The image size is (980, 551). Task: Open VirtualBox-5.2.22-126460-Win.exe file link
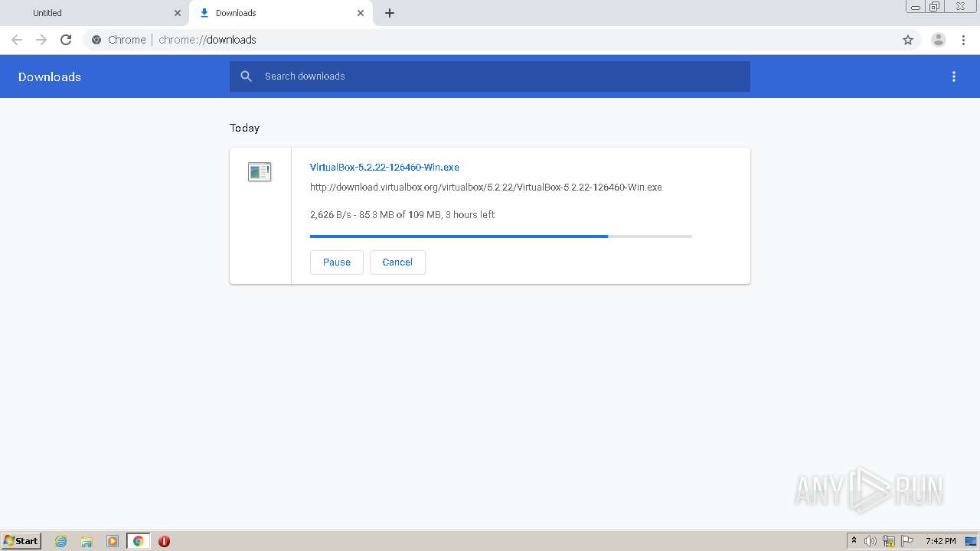[384, 167]
